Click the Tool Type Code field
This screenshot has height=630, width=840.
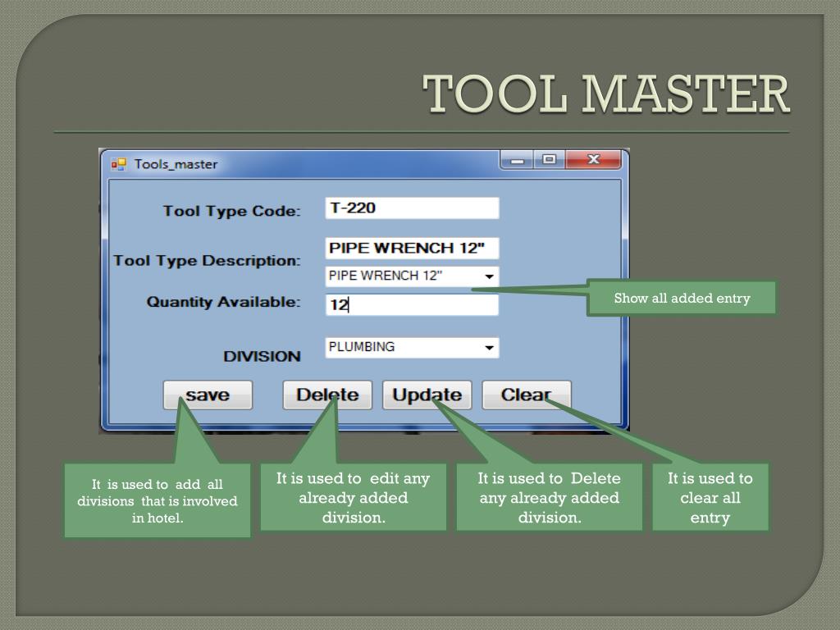click(x=412, y=208)
